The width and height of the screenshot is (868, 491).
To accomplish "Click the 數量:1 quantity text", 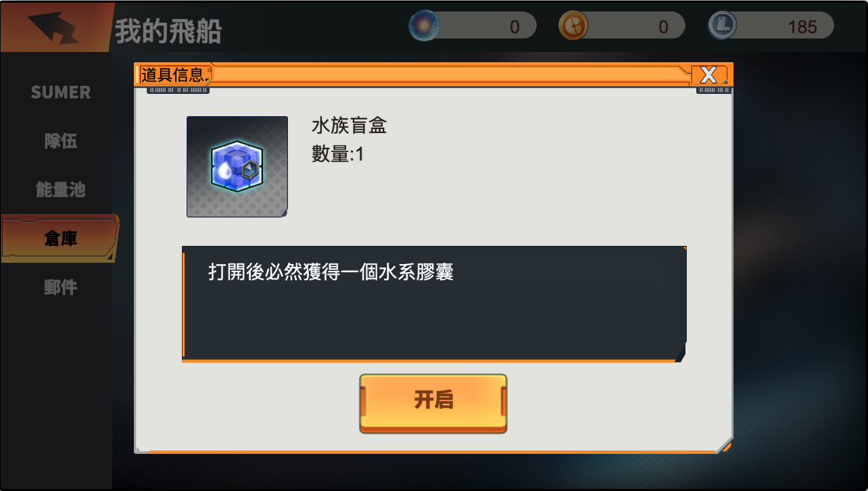I will [x=337, y=154].
